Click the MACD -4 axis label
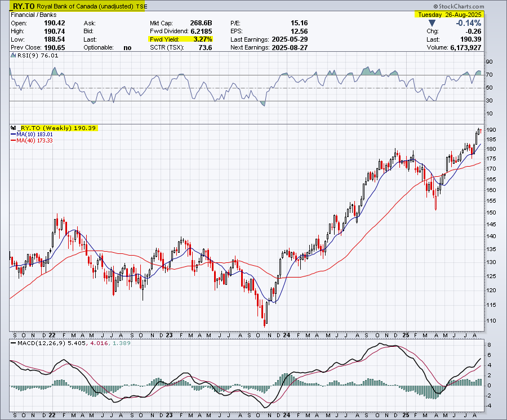Viewport: 507px width, 420px height. pos(488,406)
